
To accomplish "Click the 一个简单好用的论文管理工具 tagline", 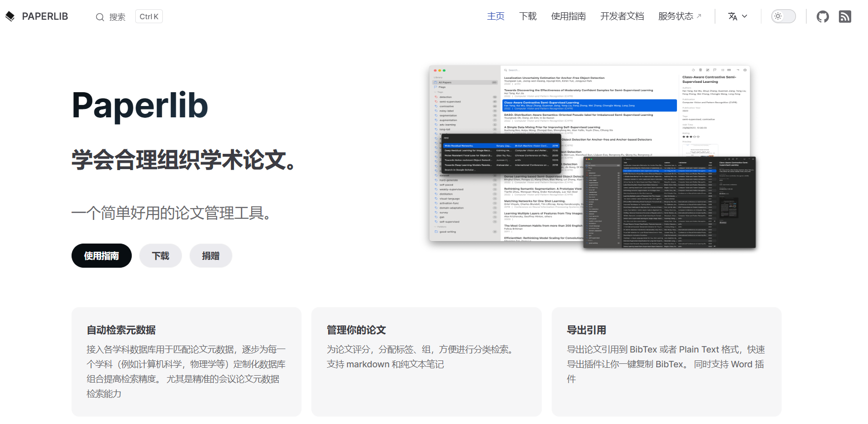I will 171,213.
